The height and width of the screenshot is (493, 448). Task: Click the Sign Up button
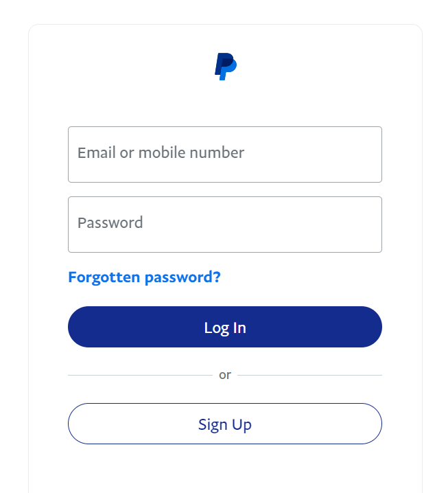pyautogui.click(x=224, y=424)
